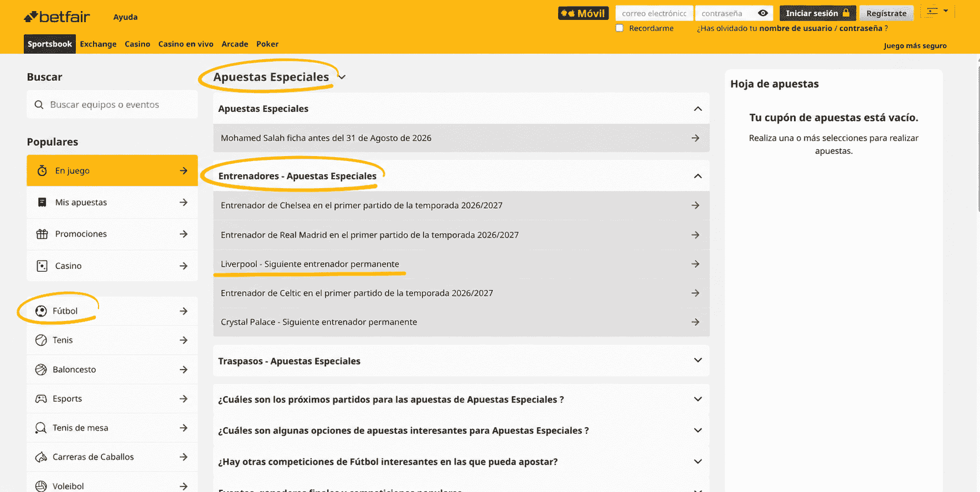The height and width of the screenshot is (492, 980).
Task: Switch to the Exchange tab
Action: [98, 44]
